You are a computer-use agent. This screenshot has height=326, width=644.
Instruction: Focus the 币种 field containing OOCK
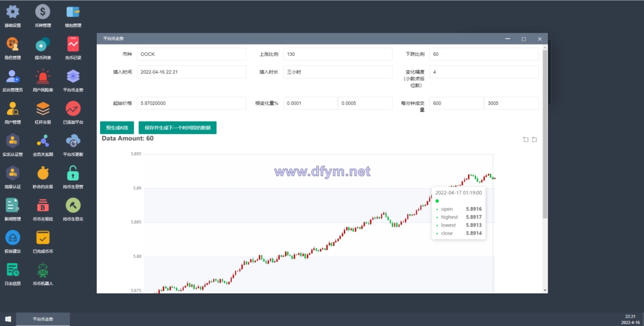191,54
